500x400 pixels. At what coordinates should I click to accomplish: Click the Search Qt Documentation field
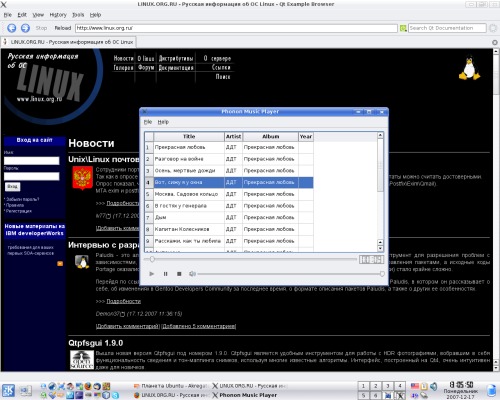(x=447, y=28)
